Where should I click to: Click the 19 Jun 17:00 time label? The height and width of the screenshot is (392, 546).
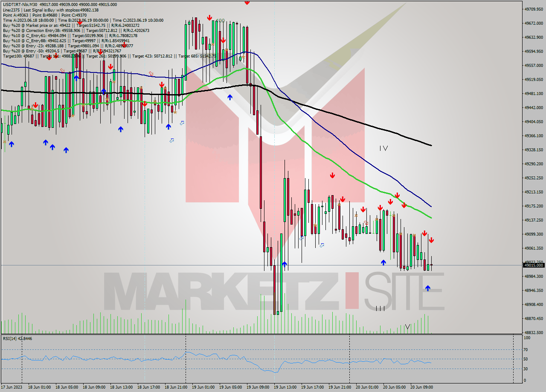312,387
